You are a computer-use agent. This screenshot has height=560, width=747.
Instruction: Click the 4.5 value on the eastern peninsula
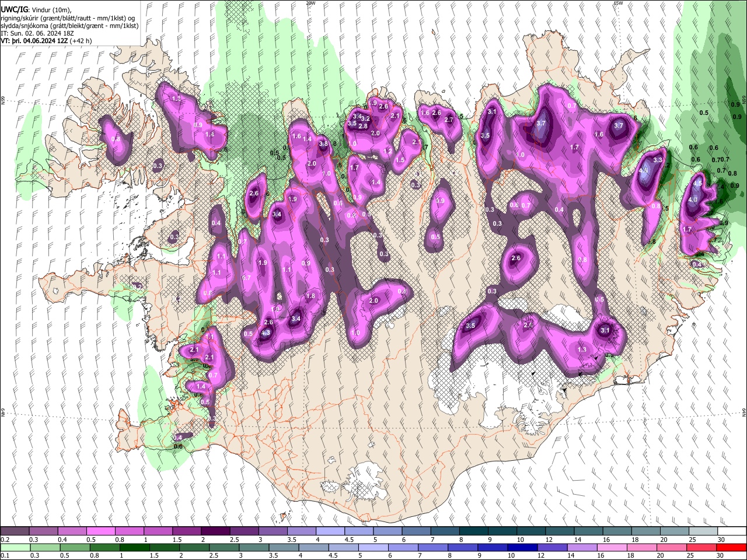697,183
